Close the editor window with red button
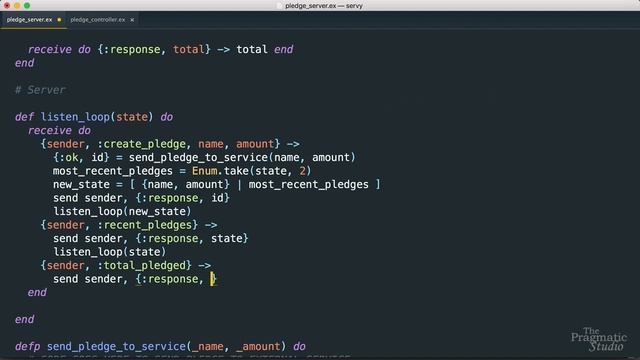Screen dimensions: 640x360 pyautogui.click(x=7, y=5)
